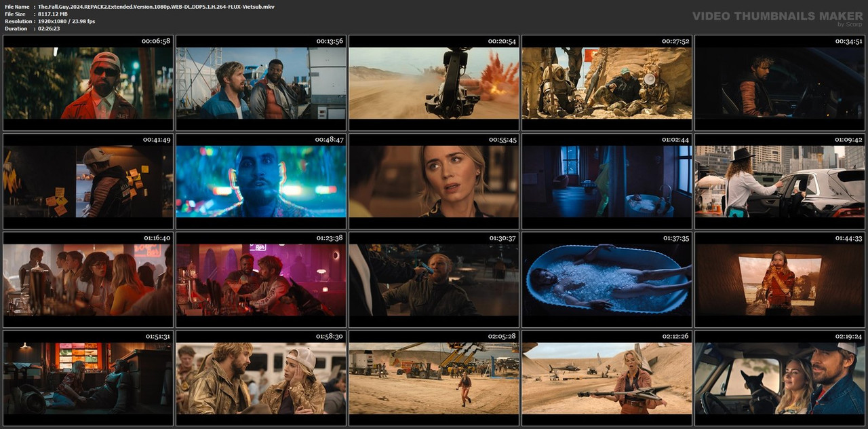Open the thumbnail stamped 00:13:56
The image size is (868, 429).
(261, 82)
